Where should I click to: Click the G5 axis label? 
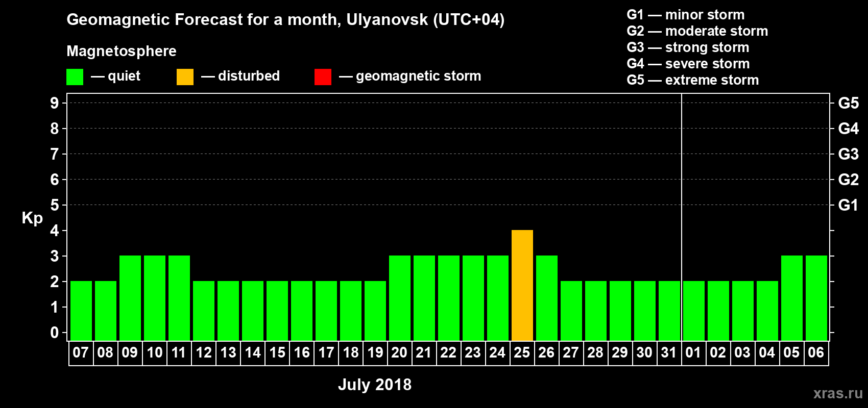tap(849, 103)
